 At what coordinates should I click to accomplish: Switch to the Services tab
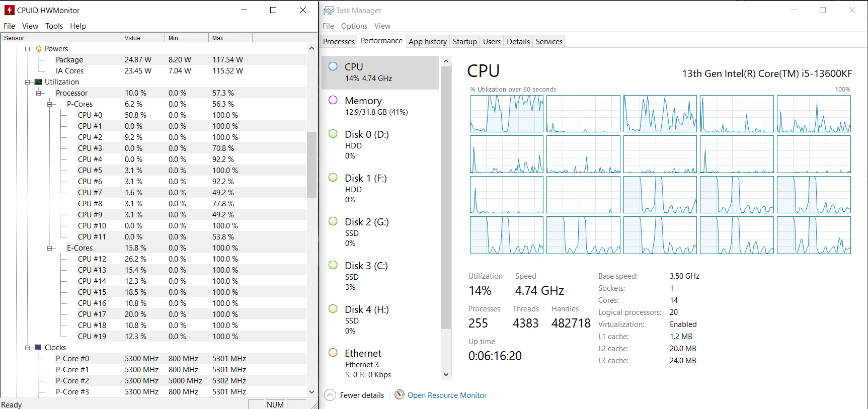[x=549, y=42]
